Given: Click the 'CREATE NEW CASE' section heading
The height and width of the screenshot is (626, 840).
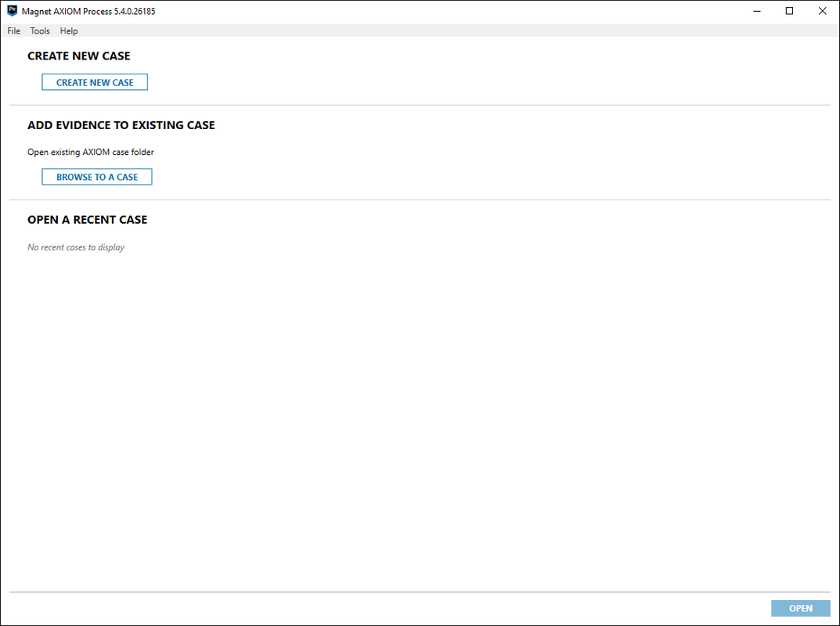Looking at the screenshot, I should [x=79, y=56].
